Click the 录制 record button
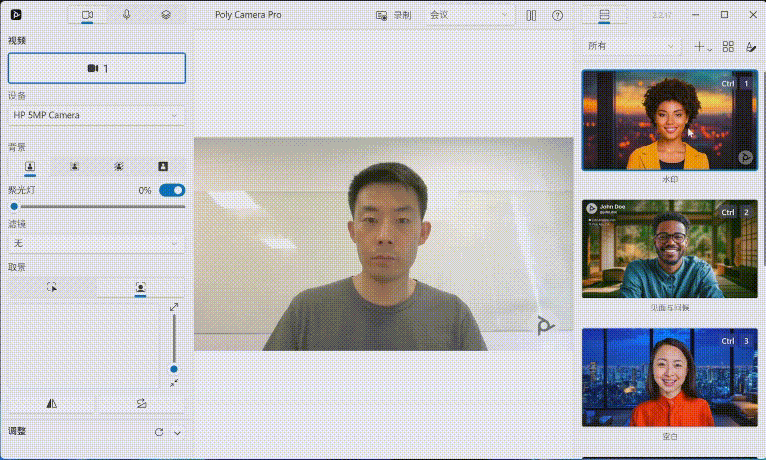The width and height of the screenshot is (766, 460). coord(393,15)
